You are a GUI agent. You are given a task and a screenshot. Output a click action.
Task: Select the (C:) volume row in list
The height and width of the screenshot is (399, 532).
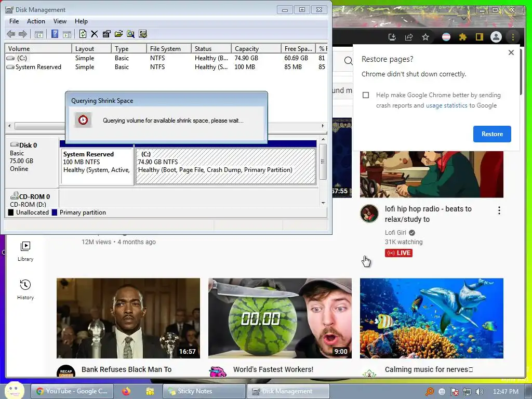point(166,58)
